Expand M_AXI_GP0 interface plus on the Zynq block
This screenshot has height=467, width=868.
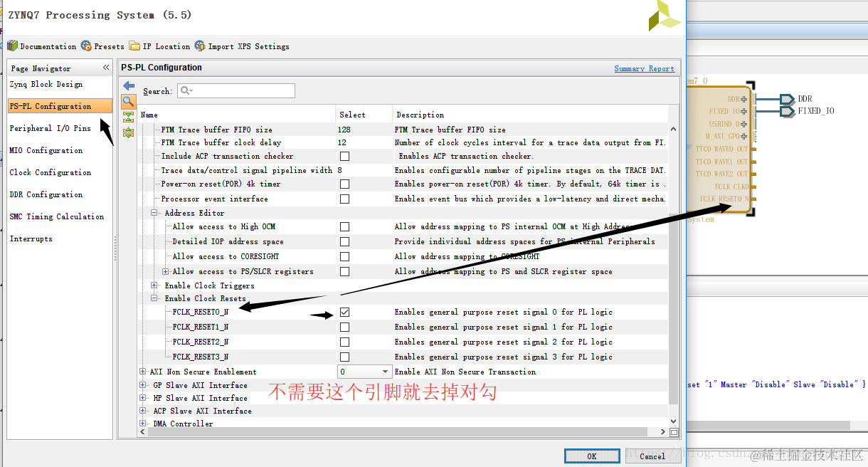coord(744,136)
